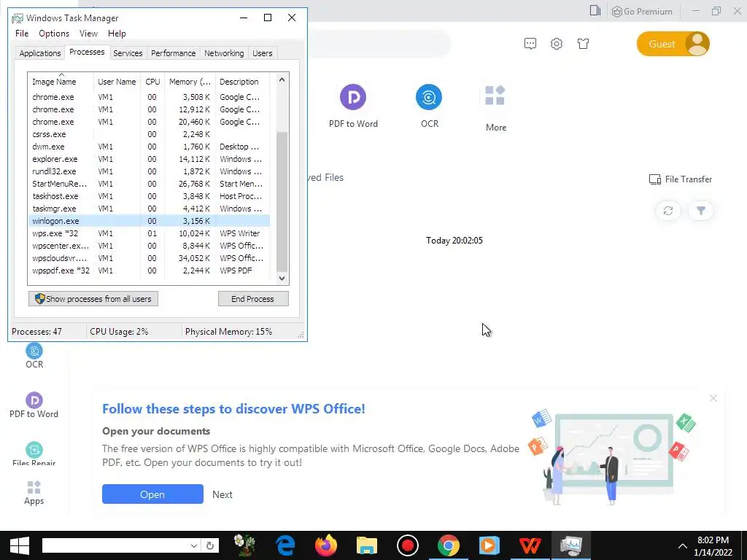Select the winlogon.exe process row
The image size is (747, 560).
coord(149,221)
